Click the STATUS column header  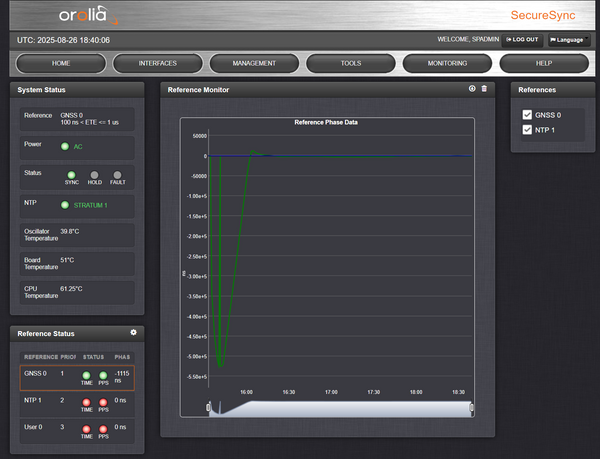pyautogui.click(x=93, y=357)
